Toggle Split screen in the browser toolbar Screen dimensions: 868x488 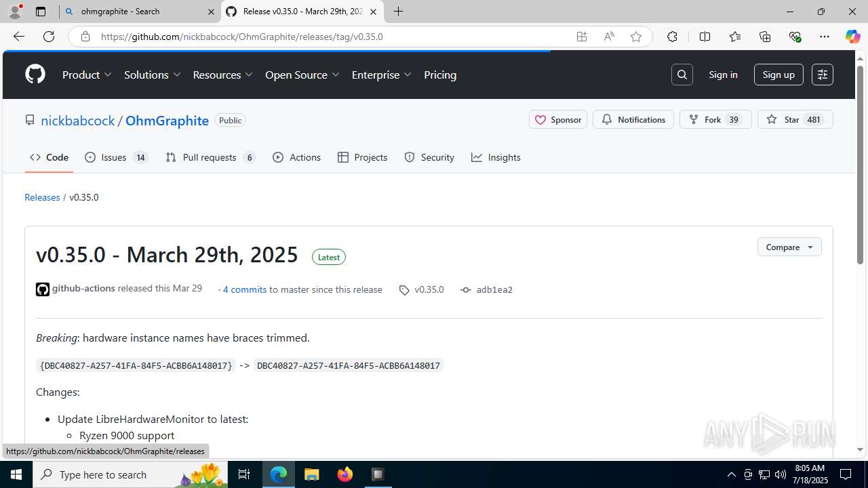[705, 37]
